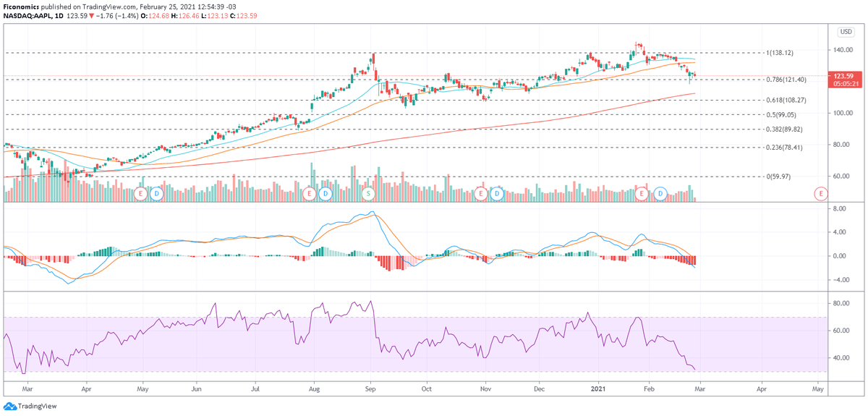Select the Fibonacci level label 0.382(89.82)
This screenshot has height=416, width=868.
click(784, 130)
